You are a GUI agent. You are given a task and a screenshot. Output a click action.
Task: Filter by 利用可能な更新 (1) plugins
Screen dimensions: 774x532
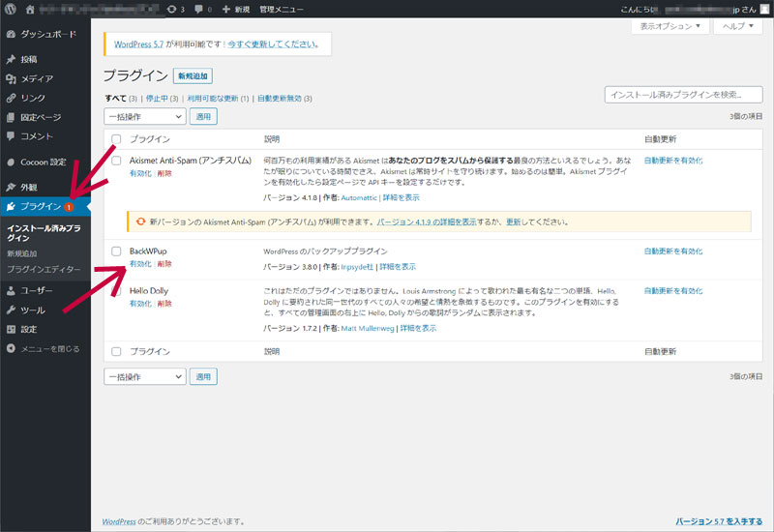pos(218,99)
